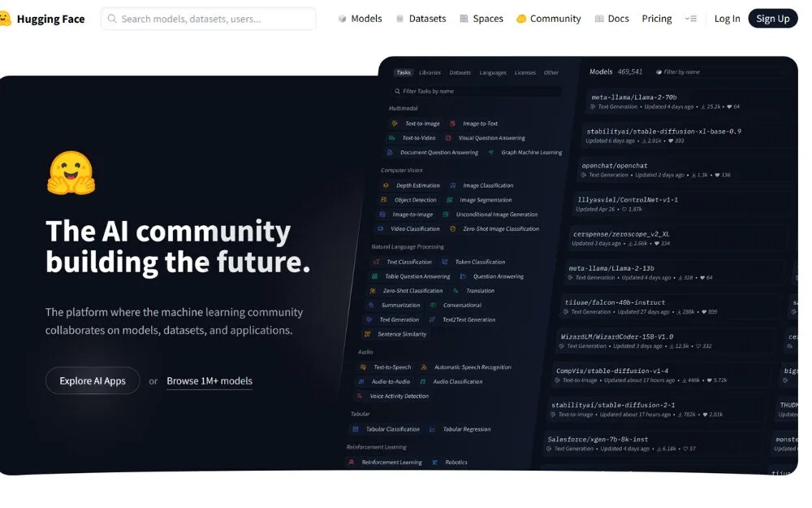The image size is (812, 508).
Task: Select the Unconditional Image Generation task label
Action: [x=497, y=214]
